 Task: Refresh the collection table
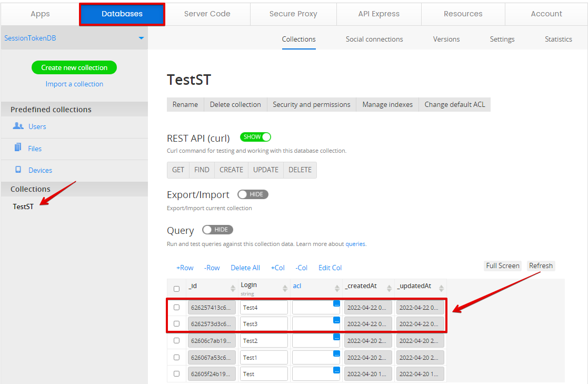pyautogui.click(x=541, y=266)
